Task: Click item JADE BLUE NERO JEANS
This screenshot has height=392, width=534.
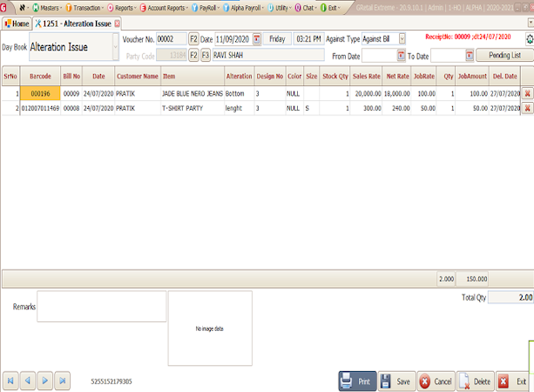Action: 193,93
